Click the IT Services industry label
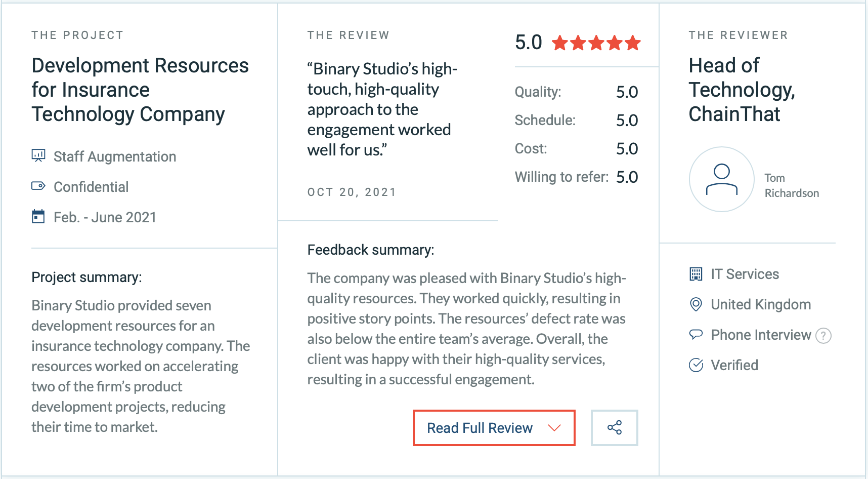This screenshot has height=479, width=868. coord(745,274)
